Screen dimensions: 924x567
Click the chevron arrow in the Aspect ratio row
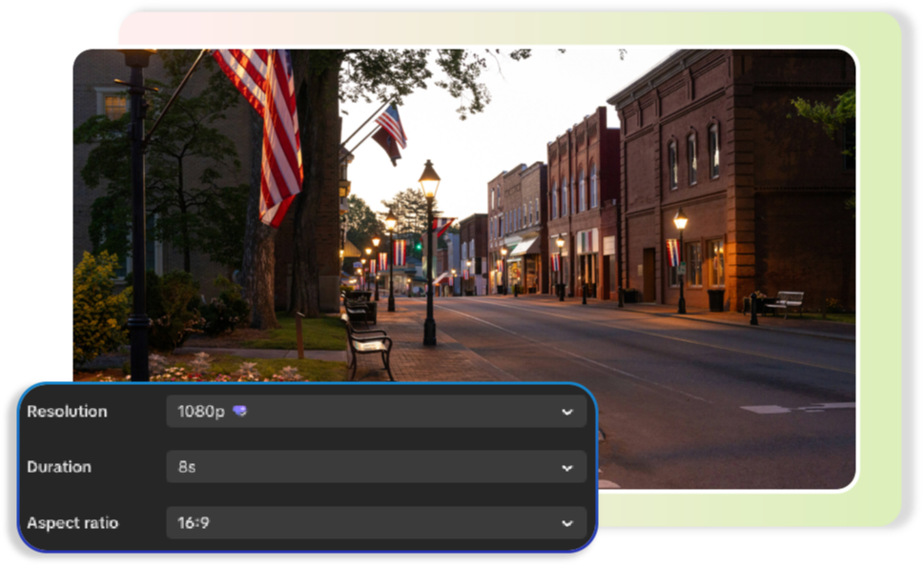tap(567, 523)
